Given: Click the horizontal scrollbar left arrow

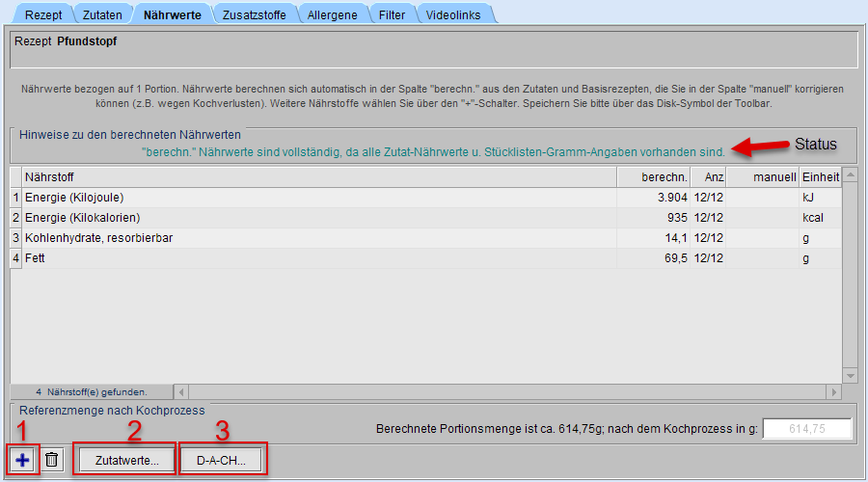Looking at the screenshot, I should pos(181,392).
